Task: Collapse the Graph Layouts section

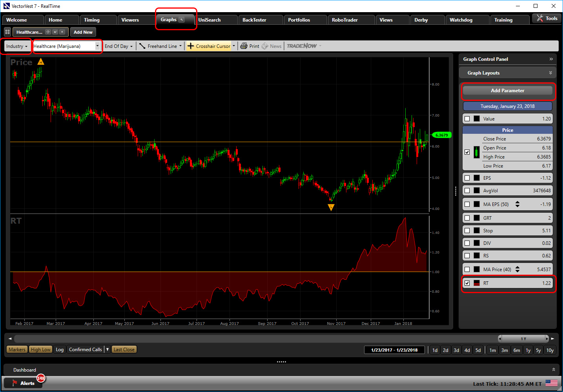Action: tap(550, 73)
